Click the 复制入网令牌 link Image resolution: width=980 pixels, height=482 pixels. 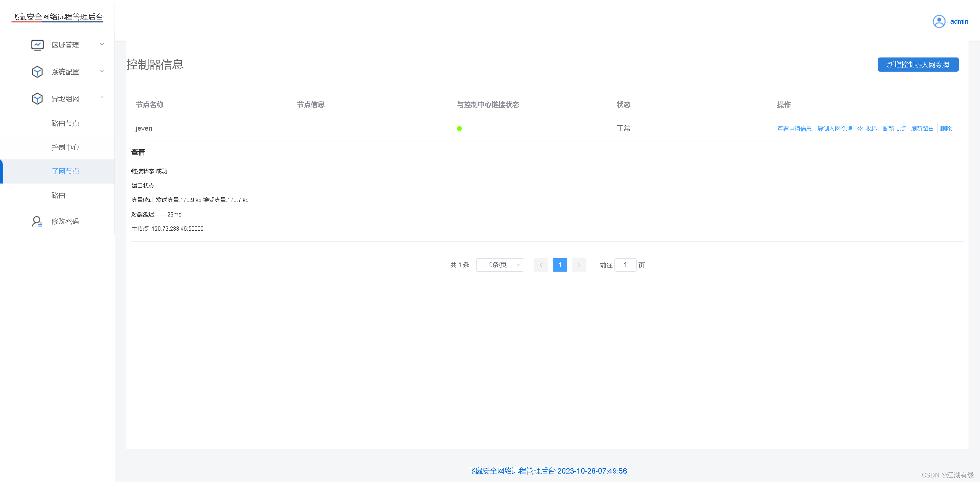click(x=834, y=129)
